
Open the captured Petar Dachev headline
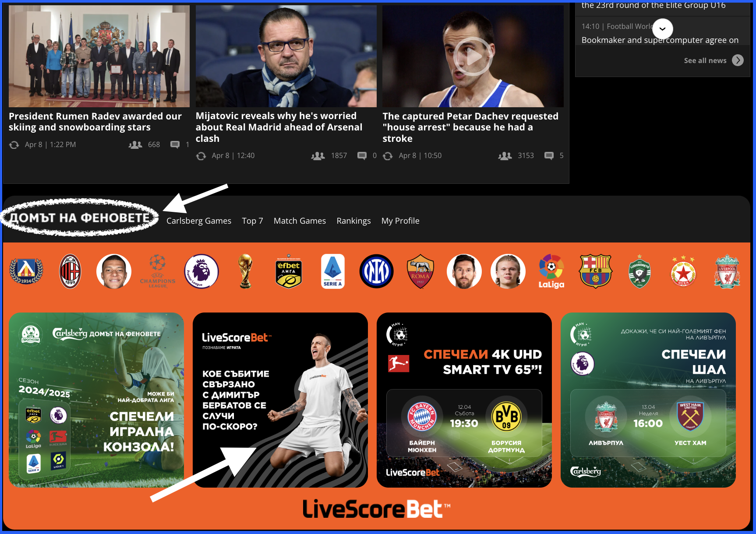click(x=470, y=127)
